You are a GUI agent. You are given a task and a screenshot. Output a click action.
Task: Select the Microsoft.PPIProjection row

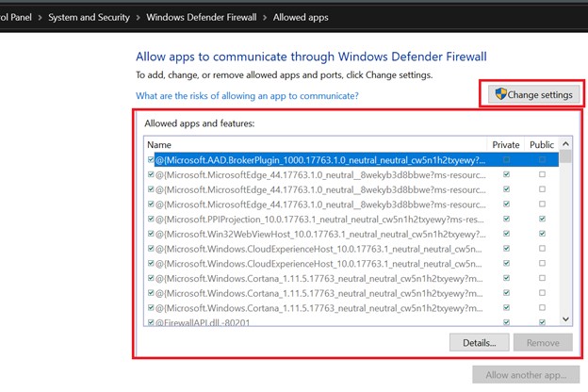(x=351, y=219)
